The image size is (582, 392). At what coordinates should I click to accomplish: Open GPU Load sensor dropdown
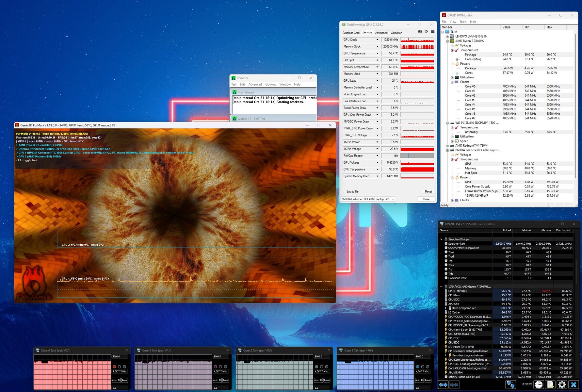(x=377, y=81)
